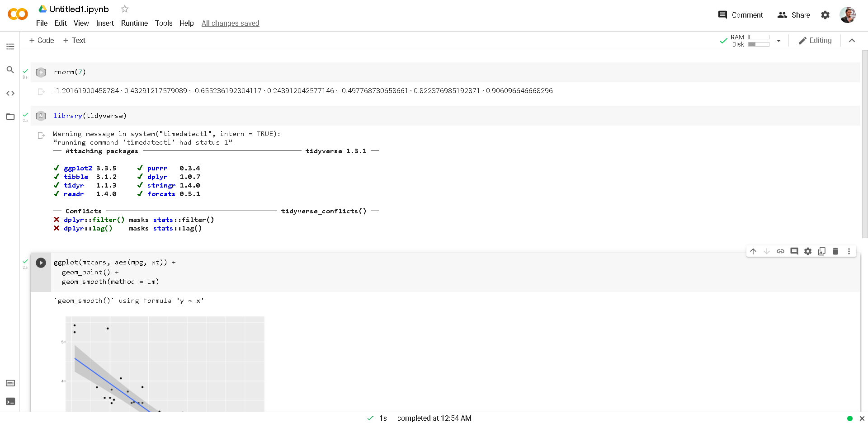This screenshot has height=423, width=868.
Task: Open the notebook search sidebar
Action: 10,70
